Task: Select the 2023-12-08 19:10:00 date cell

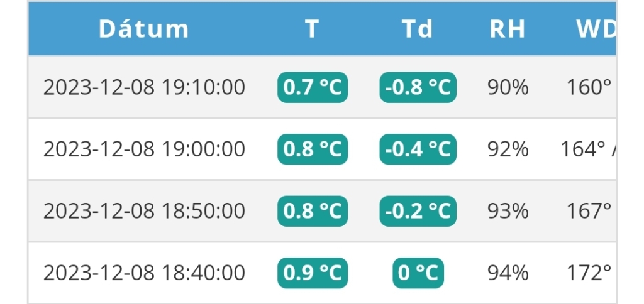Action: tap(144, 87)
